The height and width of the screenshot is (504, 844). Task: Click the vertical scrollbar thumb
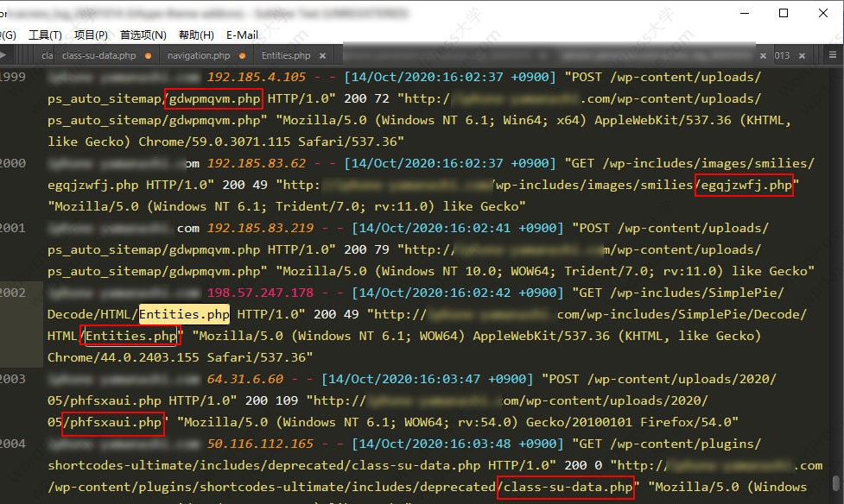[x=835, y=482]
